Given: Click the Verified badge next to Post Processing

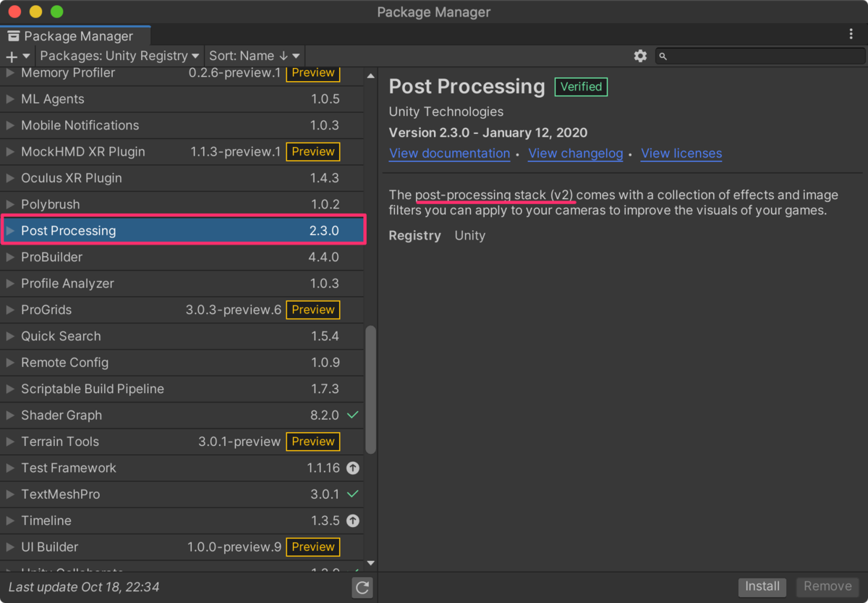Looking at the screenshot, I should 582,87.
